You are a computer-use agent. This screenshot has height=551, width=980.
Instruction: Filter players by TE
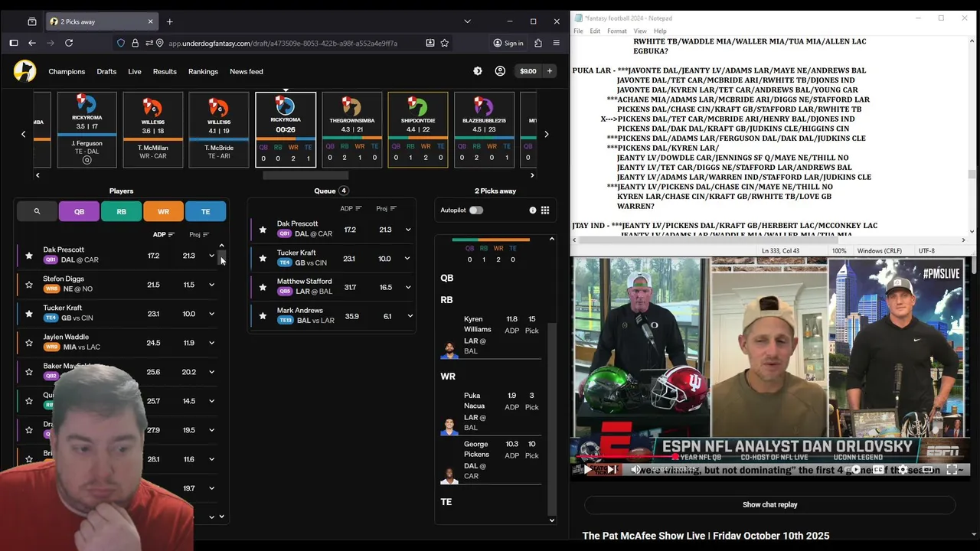(205, 211)
